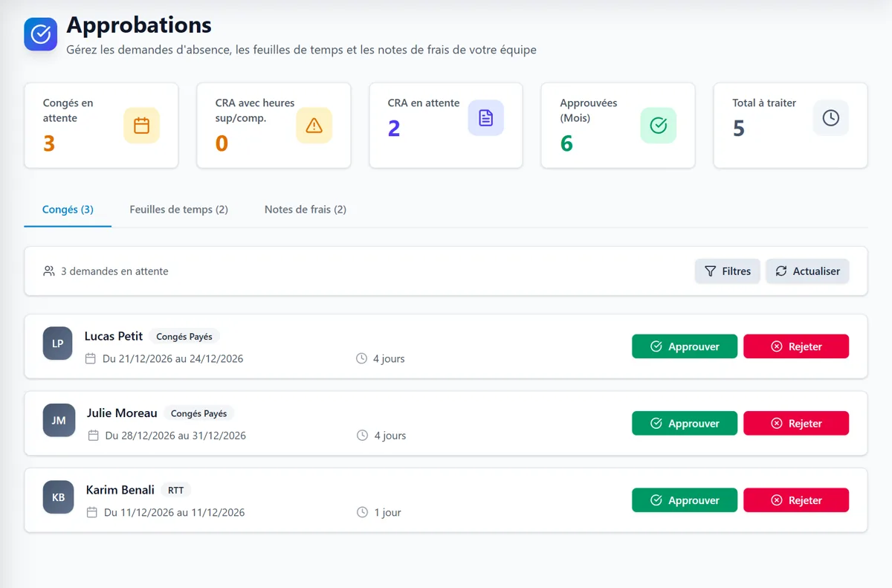Click Congés Payés badge next to Lucas Petit

click(184, 337)
